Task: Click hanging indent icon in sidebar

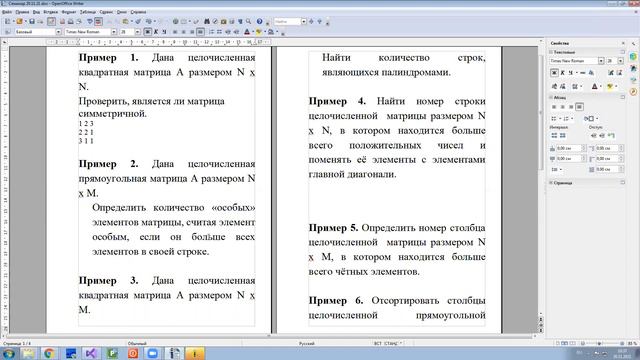Action: tap(611, 136)
